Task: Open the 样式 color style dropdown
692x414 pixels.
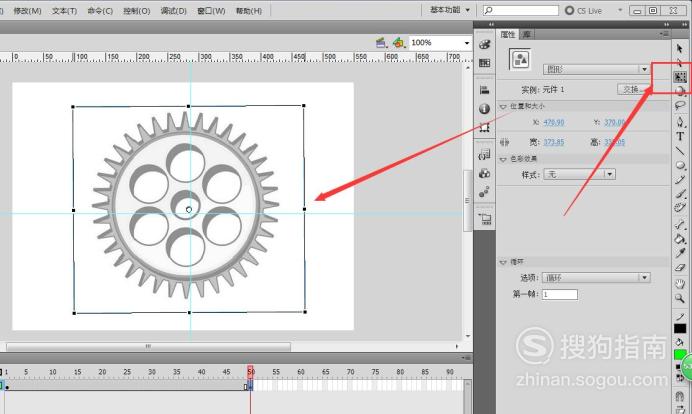Action: click(579, 174)
